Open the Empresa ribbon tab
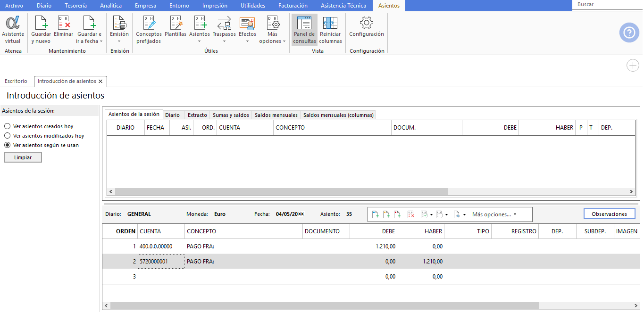This screenshot has width=644, height=312. pyautogui.click(x=145, y=6)
